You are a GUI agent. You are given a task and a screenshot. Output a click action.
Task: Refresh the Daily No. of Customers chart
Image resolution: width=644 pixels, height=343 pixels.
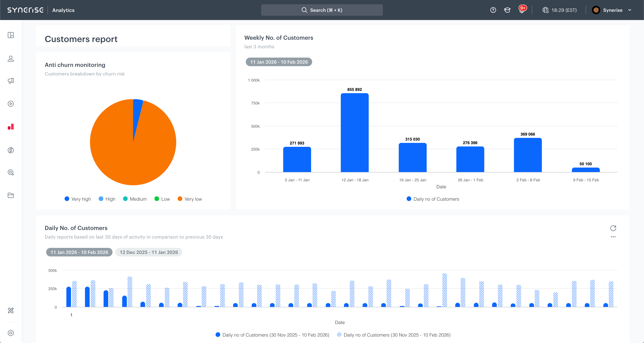tap(613, 228)
